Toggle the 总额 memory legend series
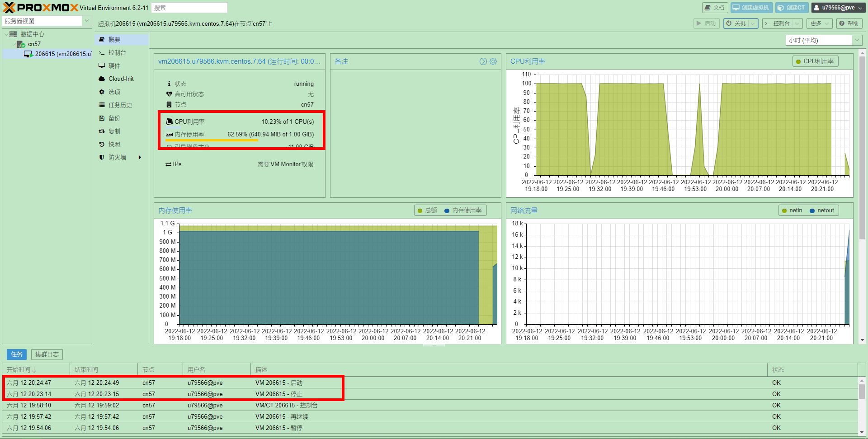The height and width of the screenshot is (439, 868). pyautogui.click(x=427, y=210)
